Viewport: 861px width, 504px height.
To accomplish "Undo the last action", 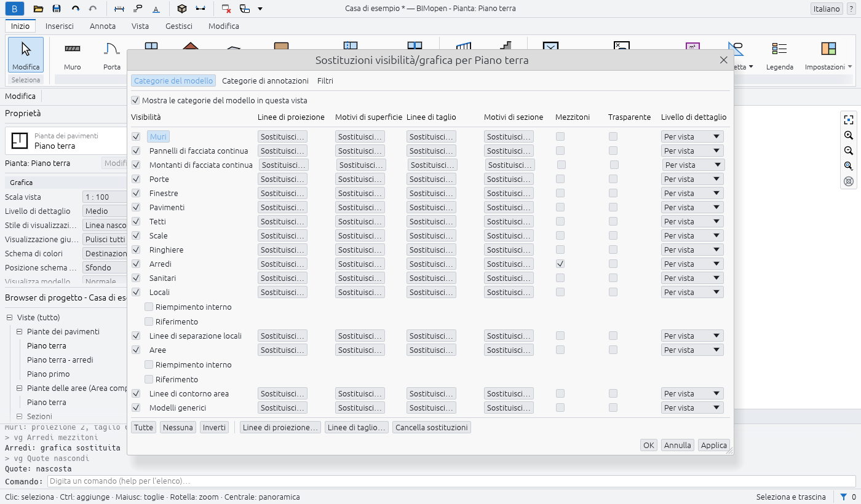I will (x=75, y=9).
